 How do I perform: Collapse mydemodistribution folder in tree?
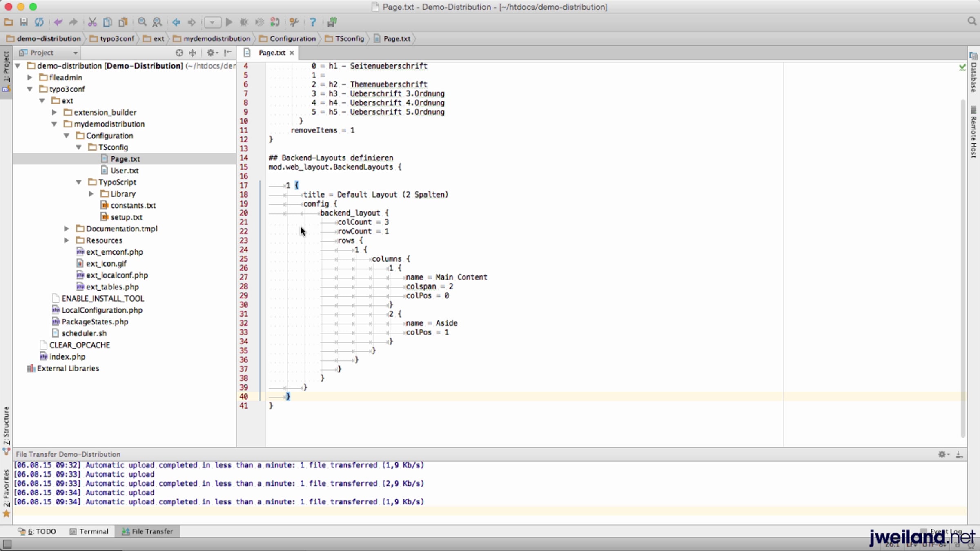54,124
